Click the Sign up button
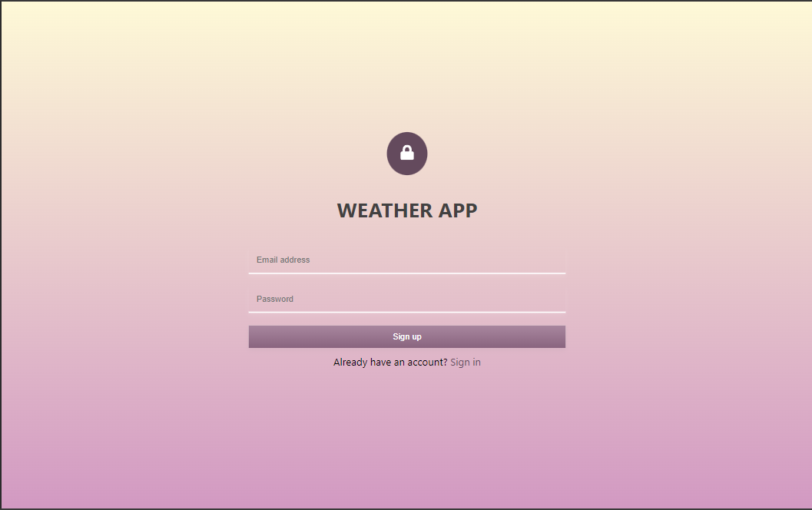 tap(407, 336)
